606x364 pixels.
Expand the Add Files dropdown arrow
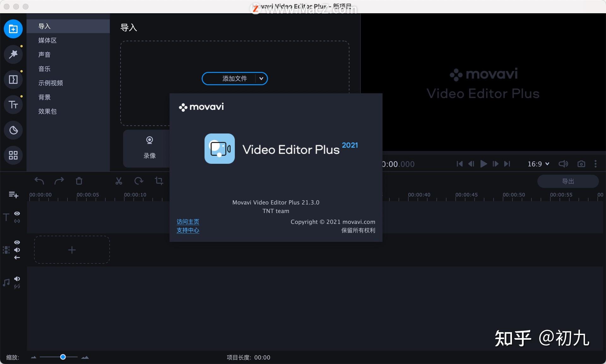(x=261, y=79)
